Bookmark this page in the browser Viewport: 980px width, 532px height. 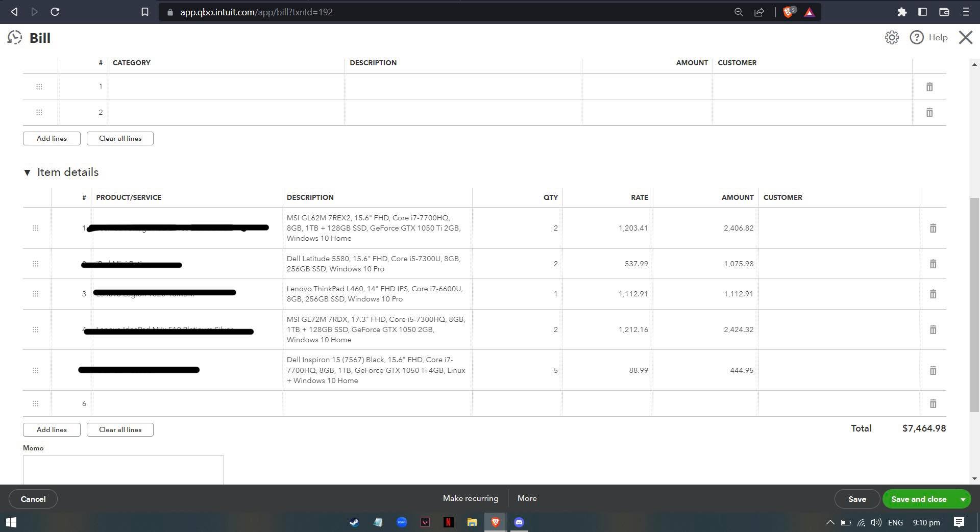point(145,12)
